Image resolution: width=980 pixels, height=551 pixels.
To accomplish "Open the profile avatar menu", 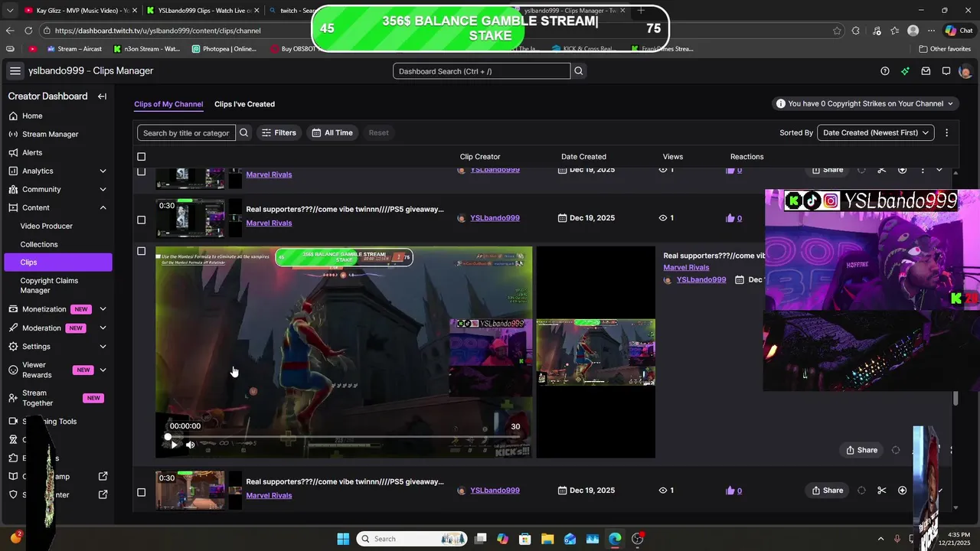I will pyautogui.click(x=965, y=71).
